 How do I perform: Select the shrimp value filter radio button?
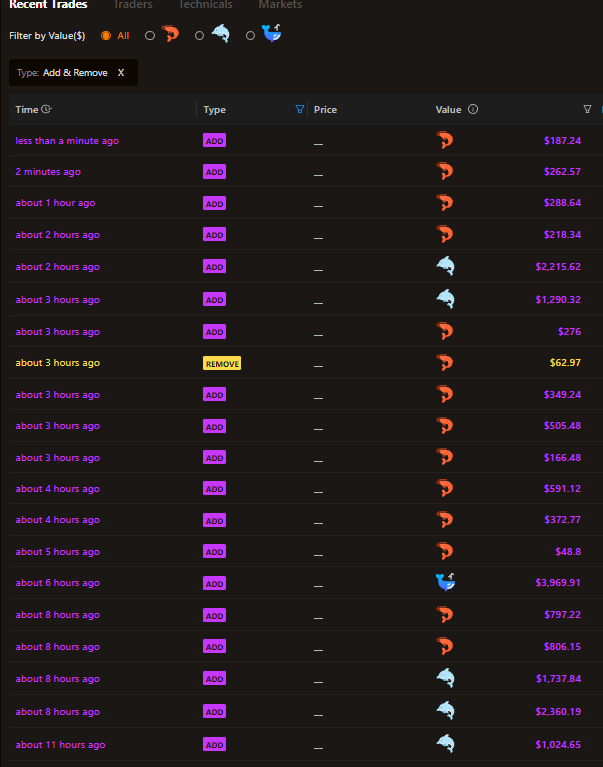click(150, 36)
